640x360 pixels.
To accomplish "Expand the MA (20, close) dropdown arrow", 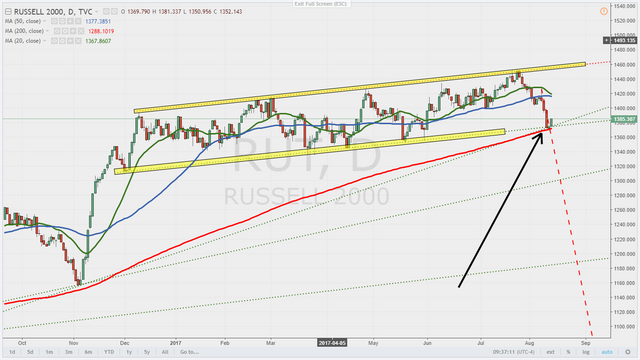I will pos(44,41).
